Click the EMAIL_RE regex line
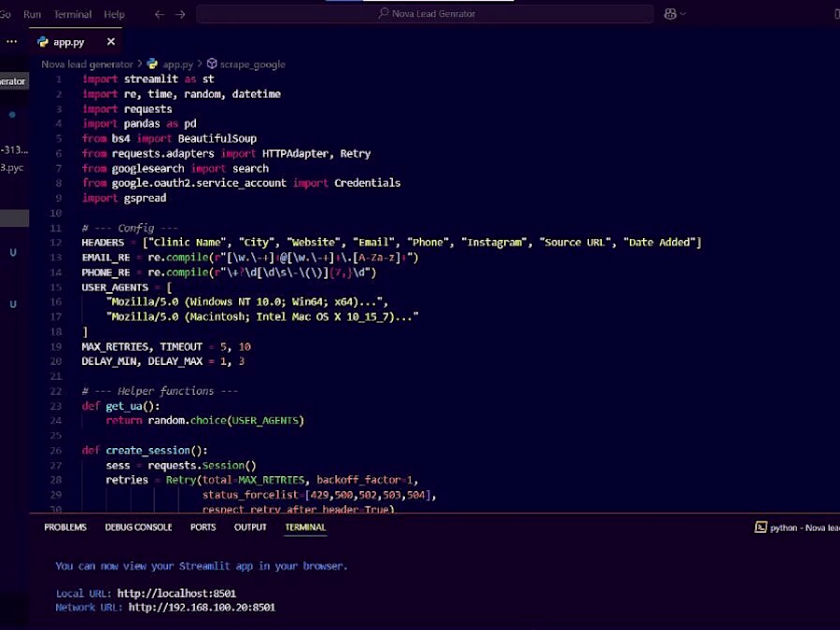 pyautogui.click(x=250, y=258)
